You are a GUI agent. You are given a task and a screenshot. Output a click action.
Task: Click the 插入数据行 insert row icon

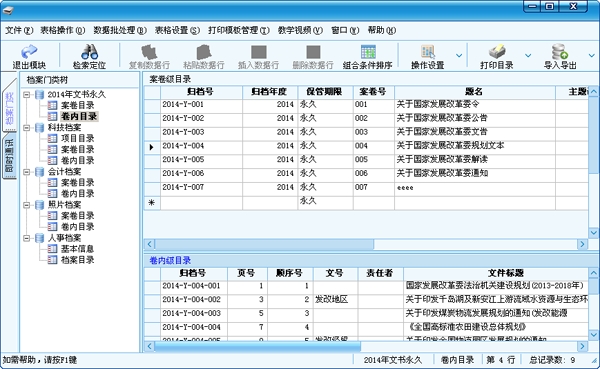tap(259, 52)
